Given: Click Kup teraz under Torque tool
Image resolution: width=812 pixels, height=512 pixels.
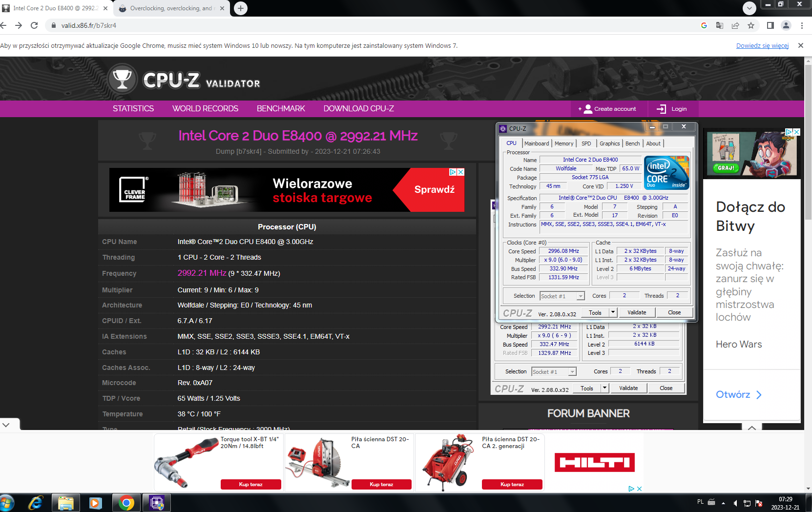Looking at the screenshot, I should [x=250, y=484].
